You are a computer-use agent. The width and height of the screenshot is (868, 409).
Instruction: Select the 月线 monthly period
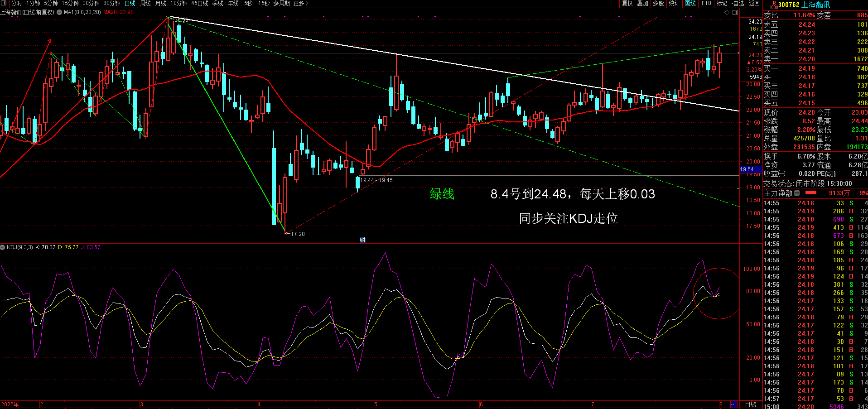160,3
